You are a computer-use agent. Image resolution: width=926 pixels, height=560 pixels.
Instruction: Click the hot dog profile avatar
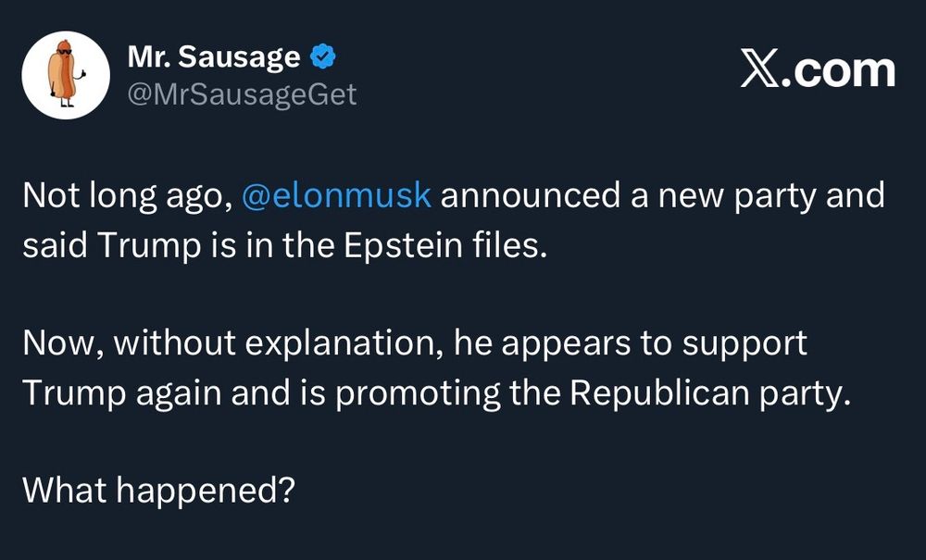point(66,75)
